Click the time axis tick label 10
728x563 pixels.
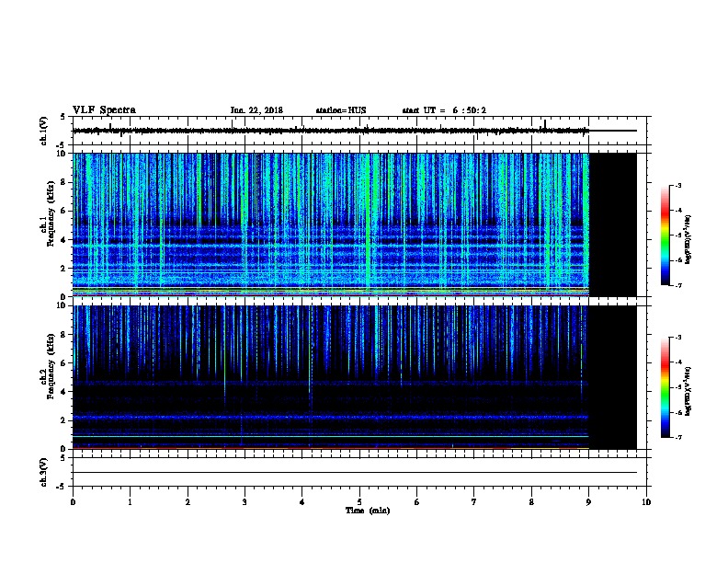[646, 501]
